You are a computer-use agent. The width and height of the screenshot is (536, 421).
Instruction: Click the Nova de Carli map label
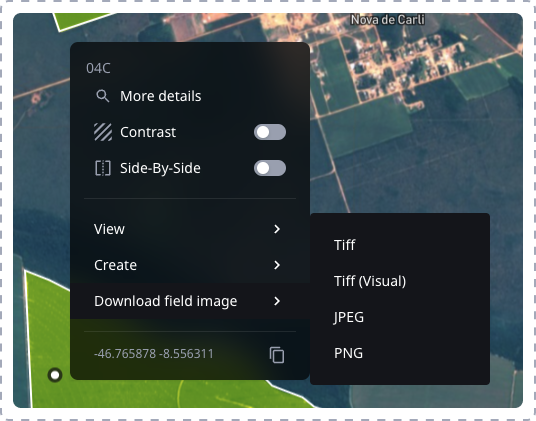[x=388, y=20]
